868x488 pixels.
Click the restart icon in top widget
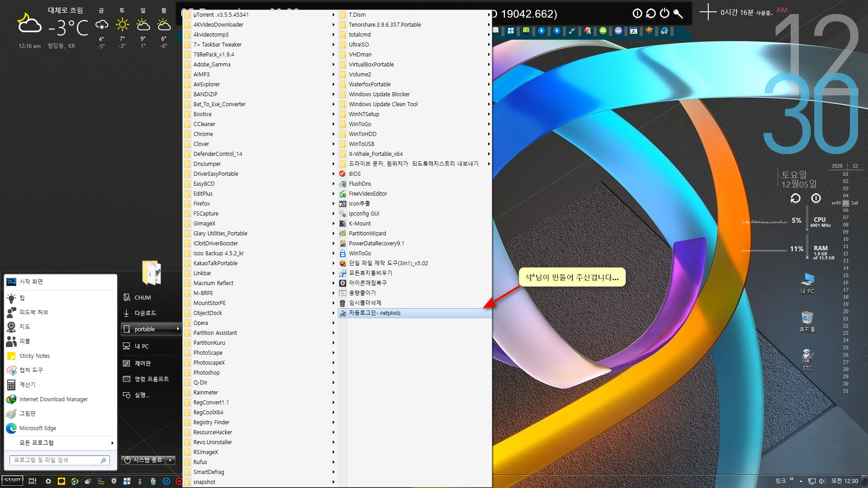tap(651, 14)
